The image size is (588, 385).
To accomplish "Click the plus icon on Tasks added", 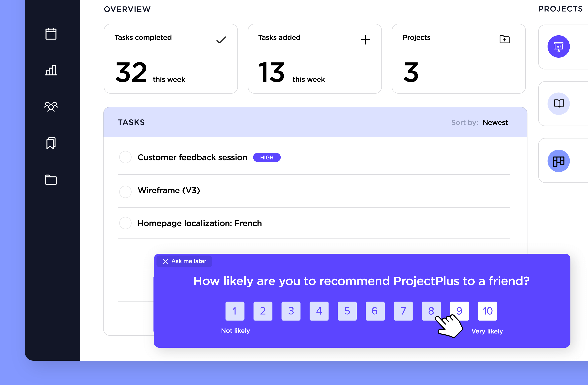I will click(x=365, y=40).
